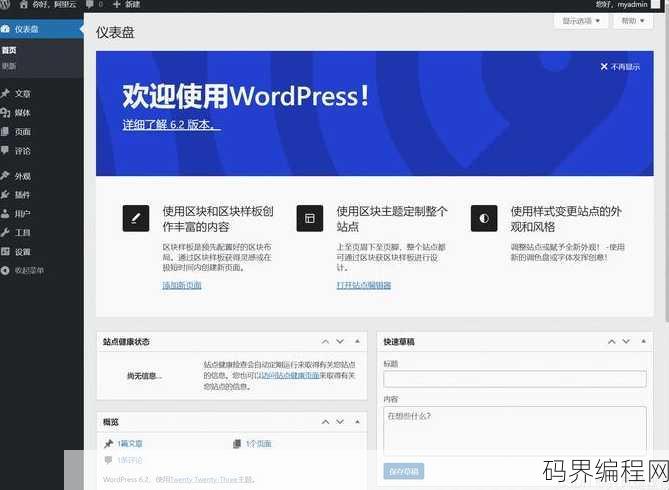The width and height of the screenshot is (669, 490).
Task: Click the 页面 pages icon in sidebar
Action: click(x=5, y=131)
